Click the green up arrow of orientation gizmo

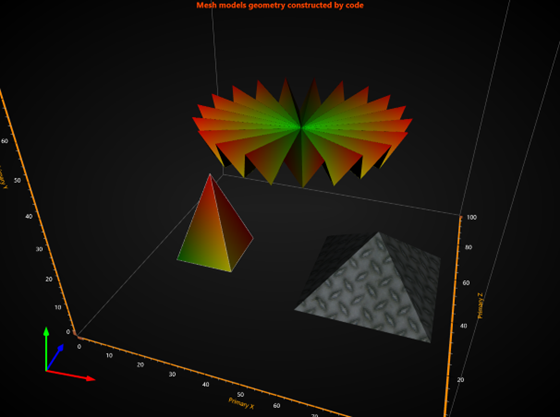tap(46, 348)
